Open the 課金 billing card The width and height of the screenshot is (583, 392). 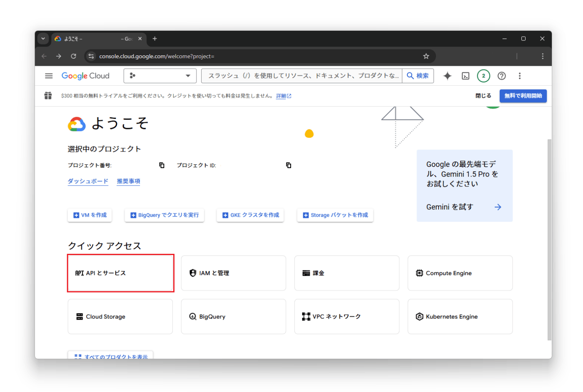tap(347, 273)
